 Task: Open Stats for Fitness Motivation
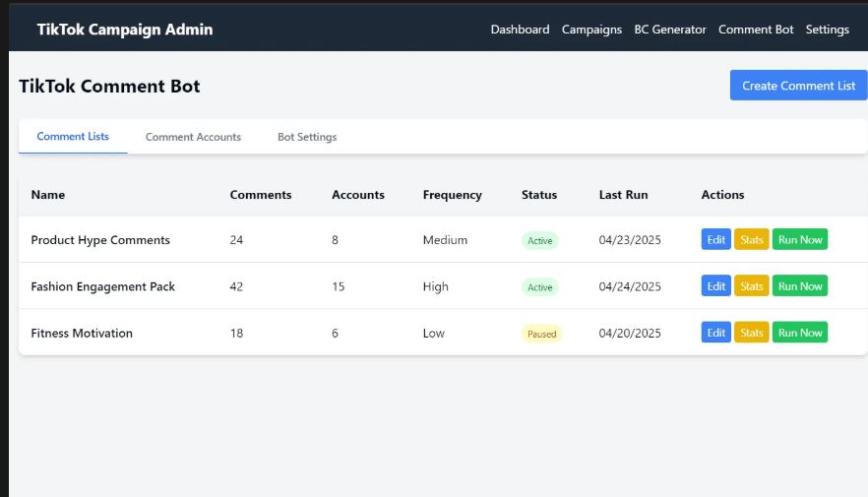(x=752, y=333)
